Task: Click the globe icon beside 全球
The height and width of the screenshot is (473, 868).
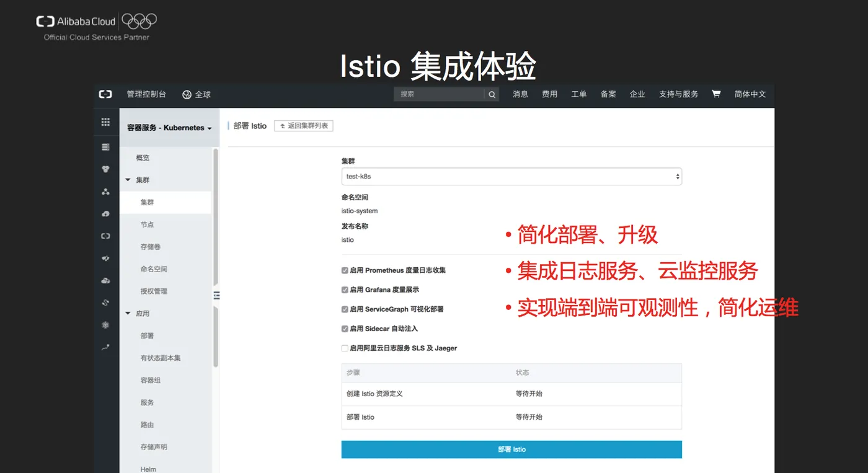Action: (x=187, y=94)
